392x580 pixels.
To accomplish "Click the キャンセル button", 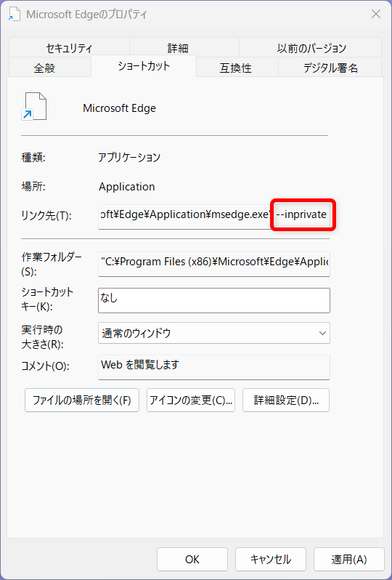I will point(271,560).
